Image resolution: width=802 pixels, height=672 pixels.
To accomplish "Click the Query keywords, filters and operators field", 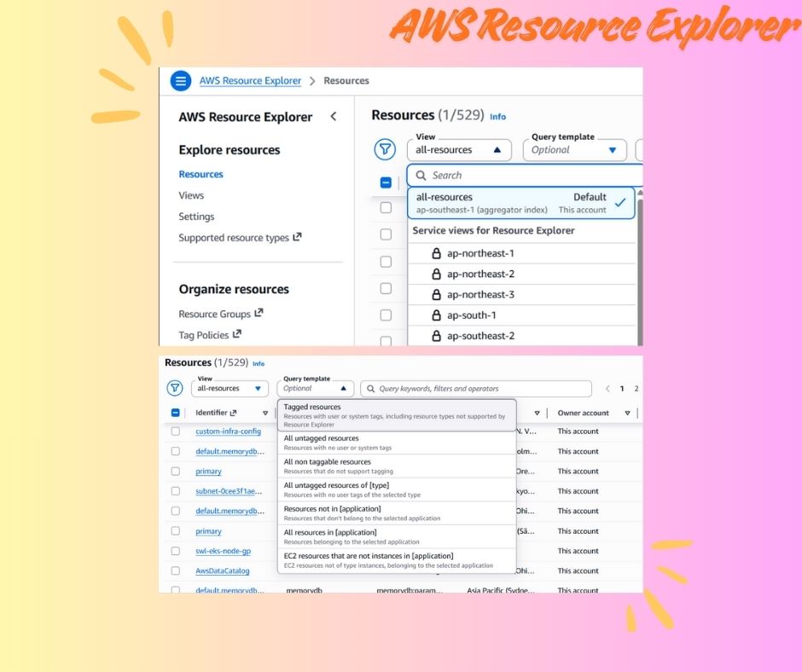I will pos(476,389).
